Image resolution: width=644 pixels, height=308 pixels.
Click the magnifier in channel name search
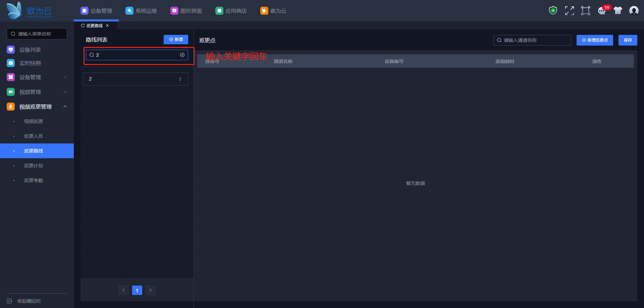[499, 40]
